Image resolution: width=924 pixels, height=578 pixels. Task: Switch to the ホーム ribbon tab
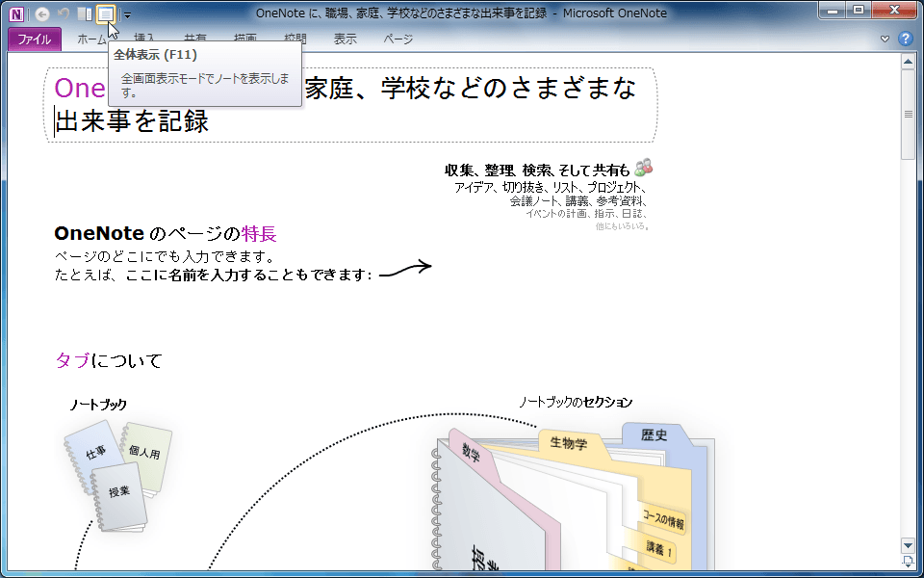pyautogui.click(x=92, y=39)
